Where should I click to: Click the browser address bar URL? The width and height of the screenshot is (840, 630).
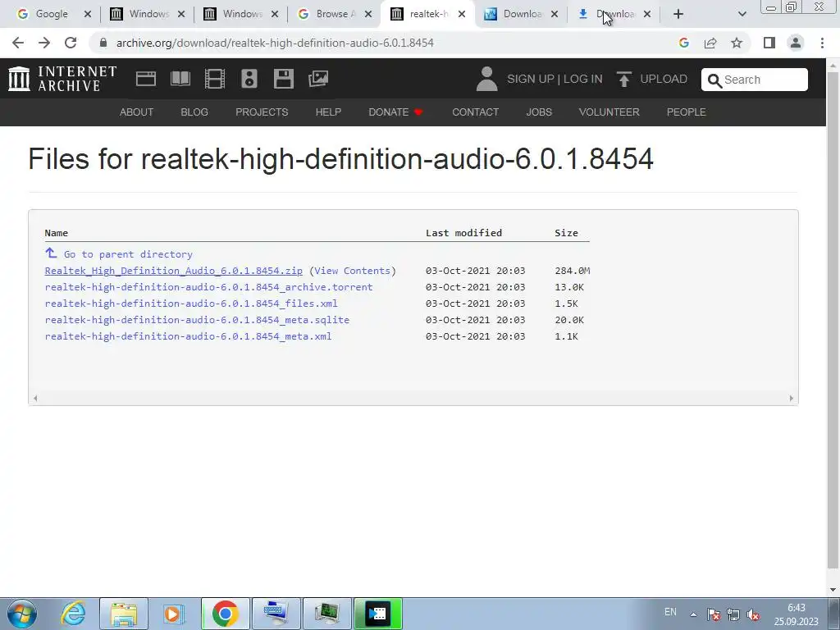click(x=275, y=43)
